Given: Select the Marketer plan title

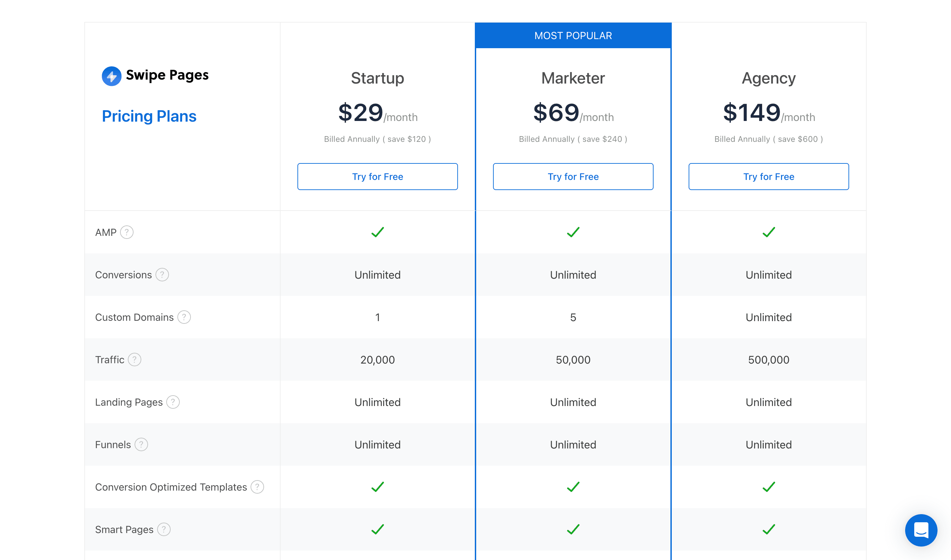Looking at the screenshot, I should click(x=573, y=79).
